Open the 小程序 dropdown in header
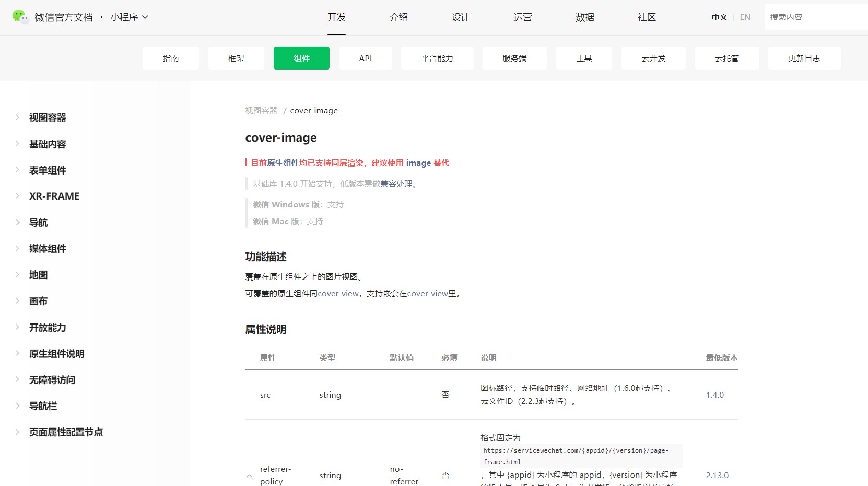The width and height of the screenshot is (868, 486). (x=129, y=17)
